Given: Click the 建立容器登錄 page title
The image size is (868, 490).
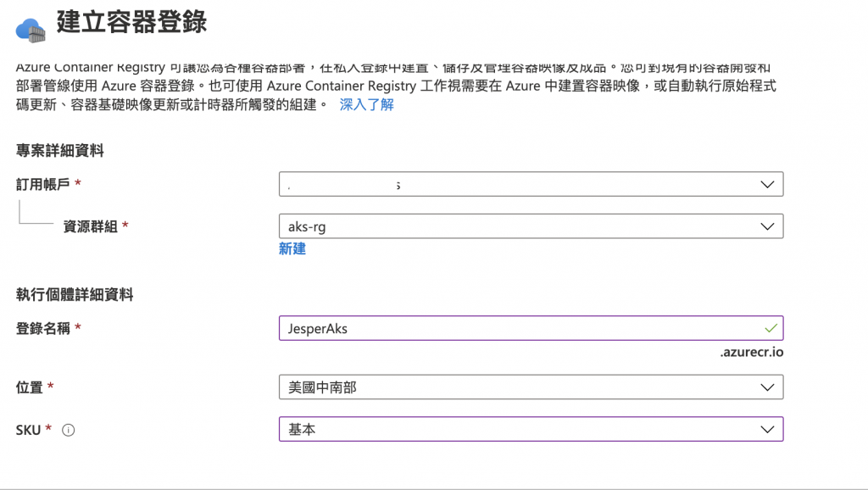Looking at the screenshot, I should pyautogui.click(x=131, y=23).
